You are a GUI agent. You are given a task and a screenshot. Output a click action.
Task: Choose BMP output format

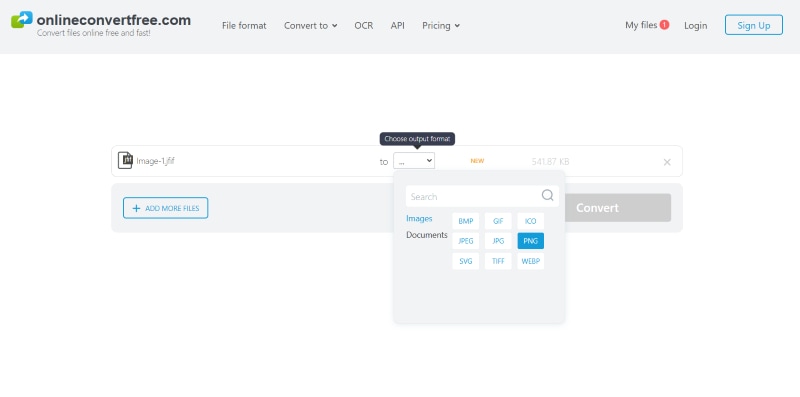pos(465,221)
